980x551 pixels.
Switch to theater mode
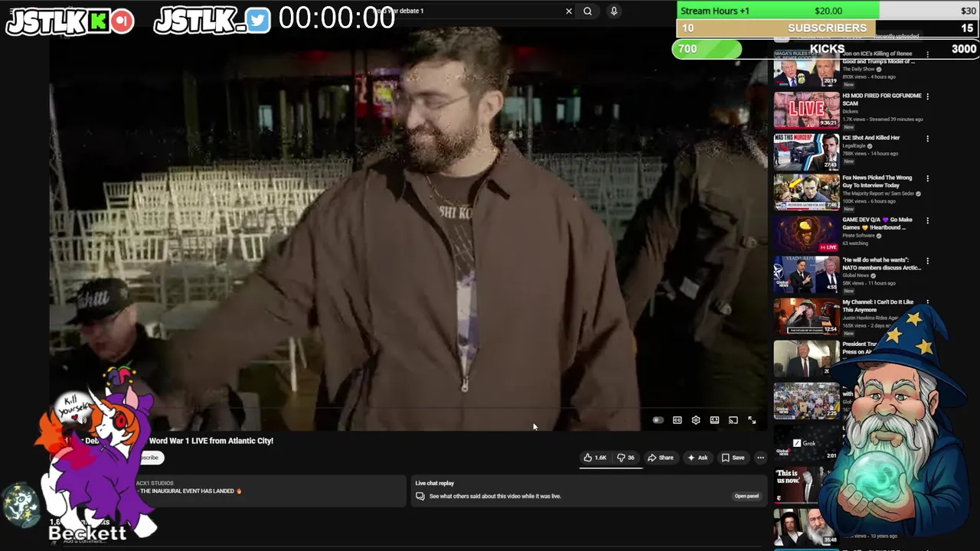[x=714, y=420]
